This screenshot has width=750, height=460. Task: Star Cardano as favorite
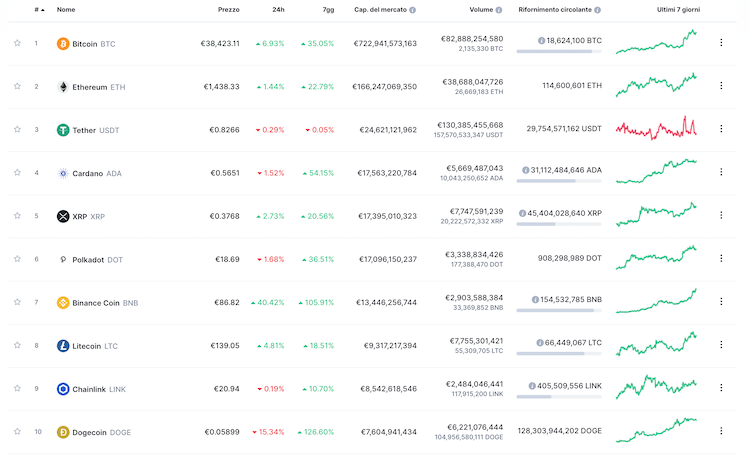(x=17, y=172)
